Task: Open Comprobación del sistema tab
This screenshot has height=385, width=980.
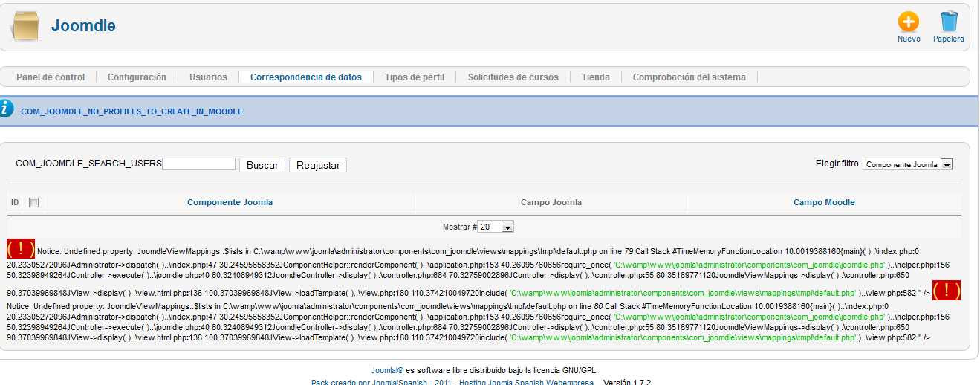Action: (689, 77)
